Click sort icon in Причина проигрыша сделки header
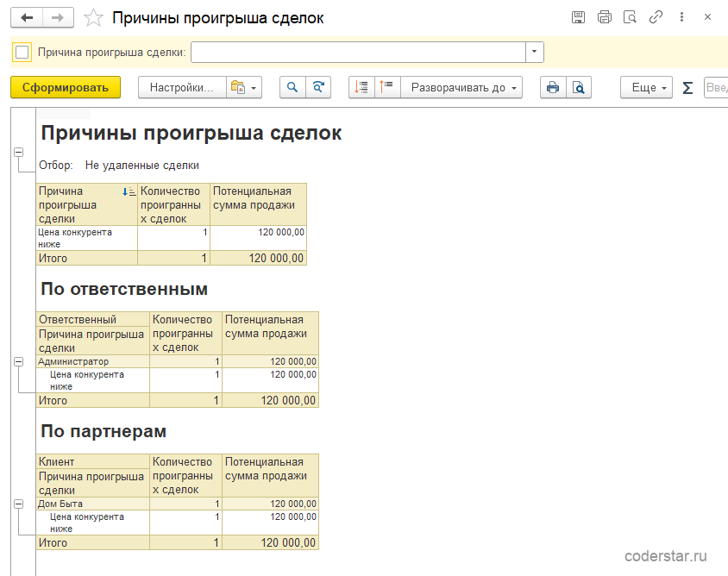Image resolution: width=728 pixels, height=576 pixels. point(129,191)
